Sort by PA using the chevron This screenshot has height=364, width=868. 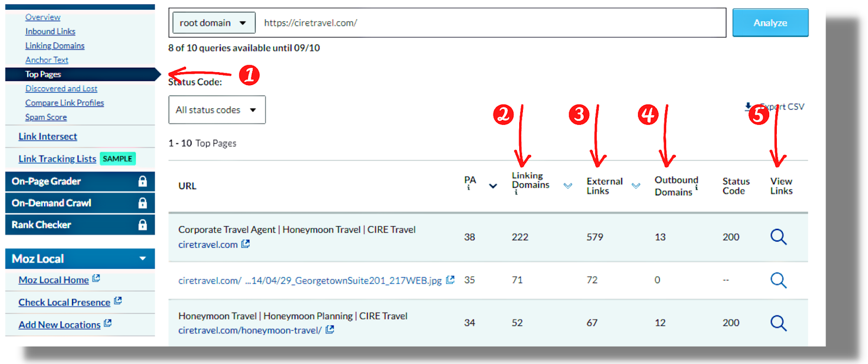tap(493, 186)
